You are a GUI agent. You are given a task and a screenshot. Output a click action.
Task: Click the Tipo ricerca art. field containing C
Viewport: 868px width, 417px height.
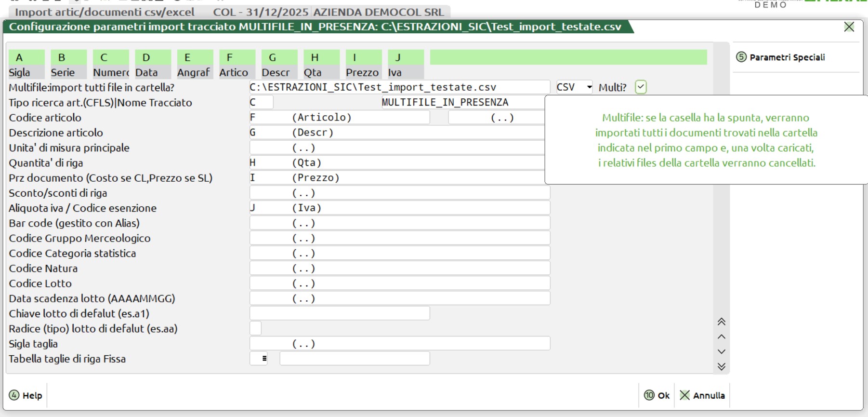pyautogui.click(x=261, y=102)
